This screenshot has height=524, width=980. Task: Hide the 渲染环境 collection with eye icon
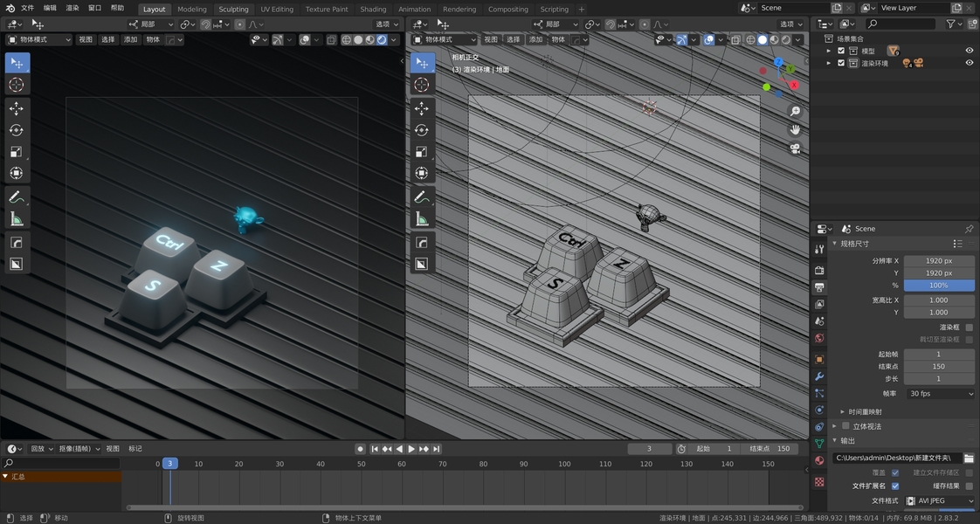[x=970, y=63]
